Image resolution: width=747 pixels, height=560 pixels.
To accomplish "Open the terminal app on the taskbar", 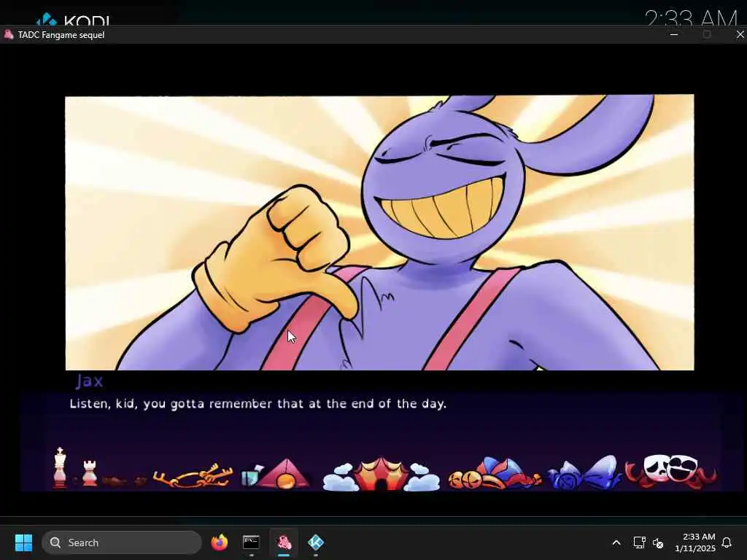I will [251, 542].
